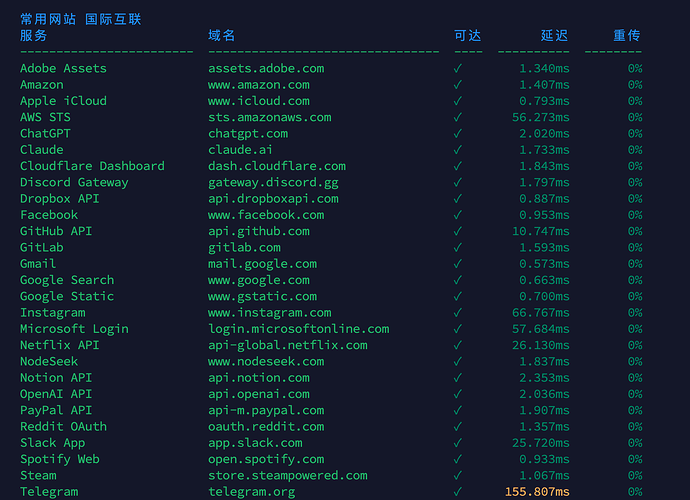Select the Gmail service name
690x500 pixels.
38,264
